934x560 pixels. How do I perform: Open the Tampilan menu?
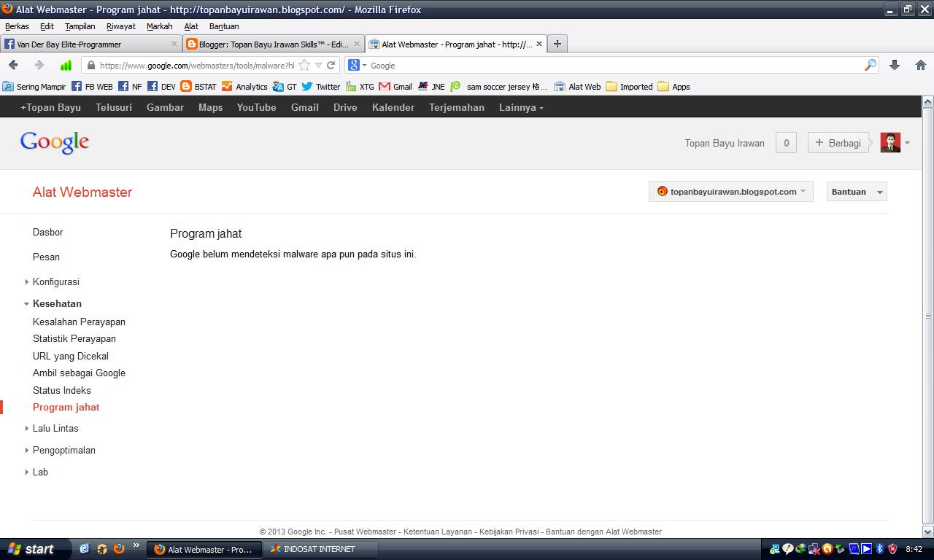pyautogui.click(x=80, y=26)
